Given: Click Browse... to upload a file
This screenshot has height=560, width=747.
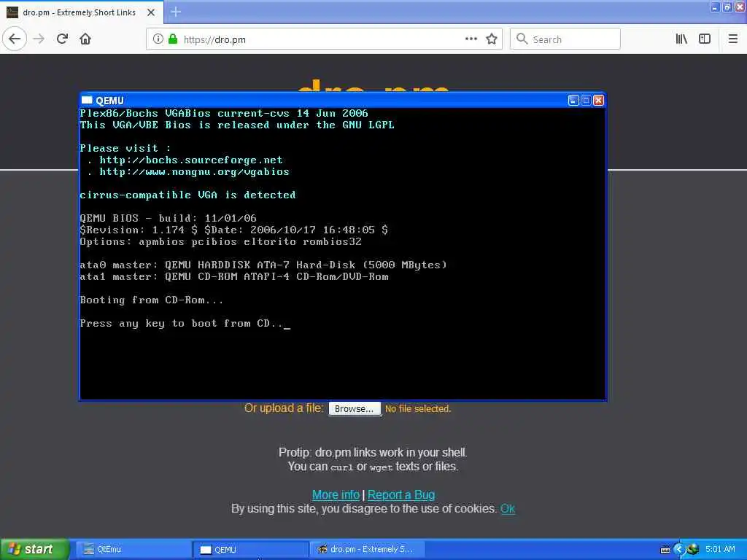Looking at the screenshot, I should [x=355, y=409].
